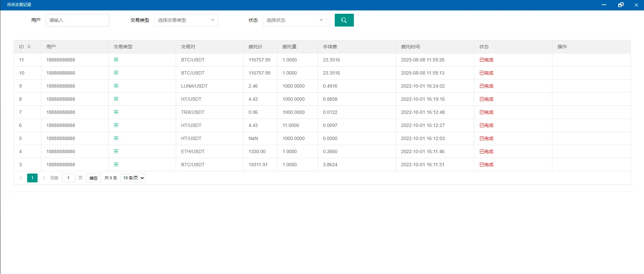Image resolution: width=644 pixels, height=274 pixels.
Task: Select current page 1 button
Action: tap(32, 178)
